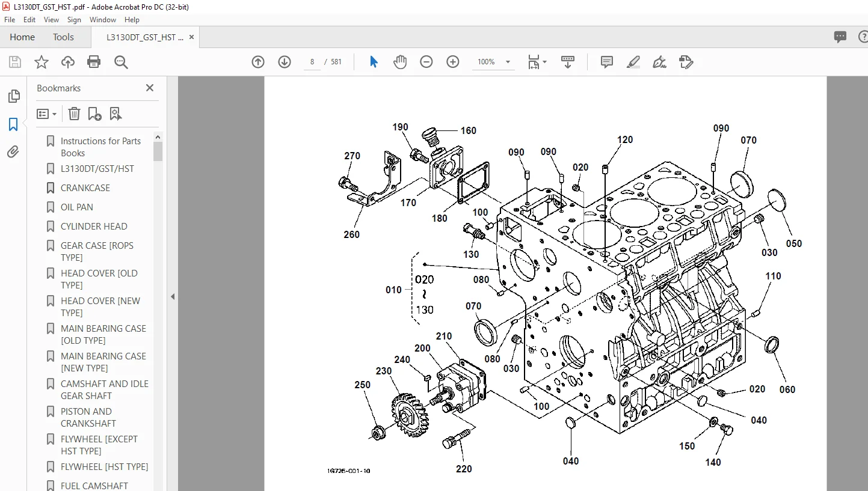This screenshot has width=868, height=491.
Task: Select the L3130DT_GST_HST document tab
Action: [x=145, y=37]
